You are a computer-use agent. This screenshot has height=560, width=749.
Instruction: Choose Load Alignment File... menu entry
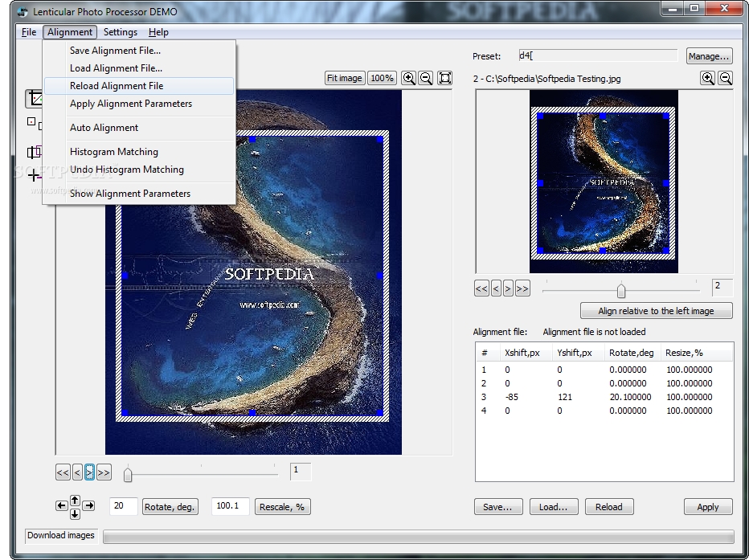click(139, 67)
